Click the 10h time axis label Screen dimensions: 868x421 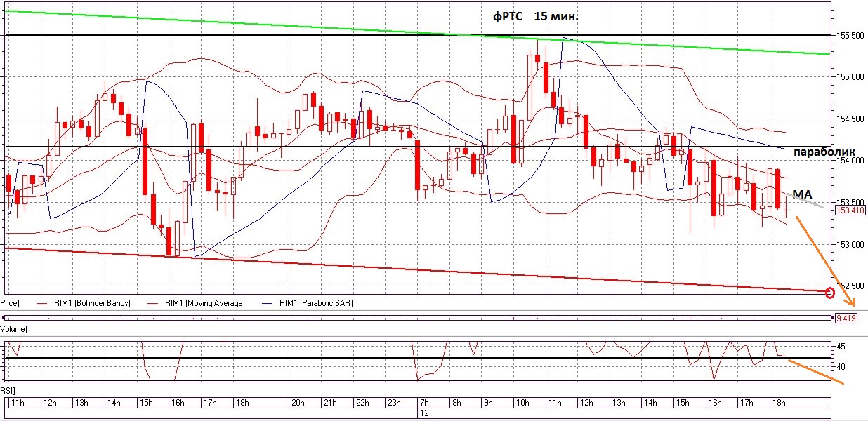tap(522, 403)
